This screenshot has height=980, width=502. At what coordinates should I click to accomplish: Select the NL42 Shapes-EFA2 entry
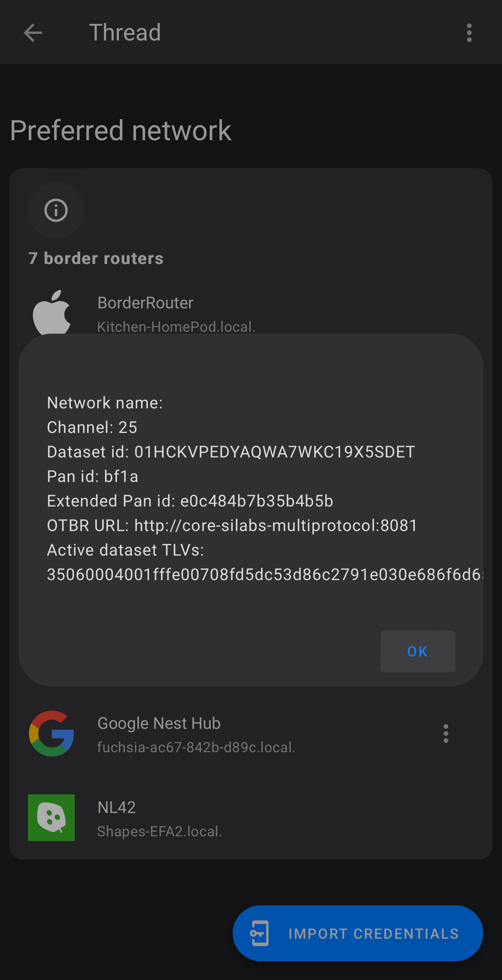tap(251, 818)
